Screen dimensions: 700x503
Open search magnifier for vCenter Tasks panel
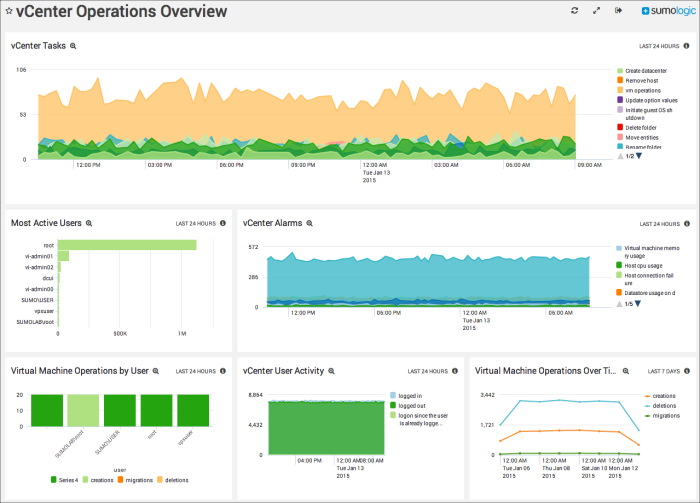click(73, 46)
